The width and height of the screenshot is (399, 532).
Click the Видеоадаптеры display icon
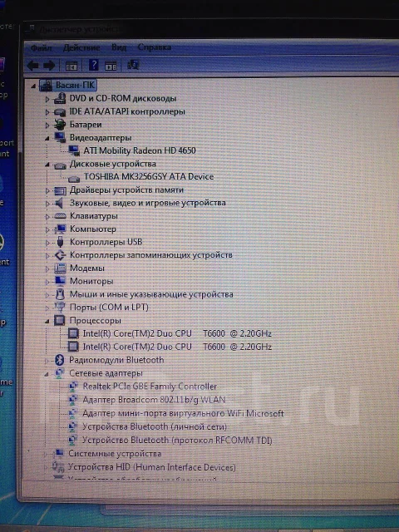60,137
